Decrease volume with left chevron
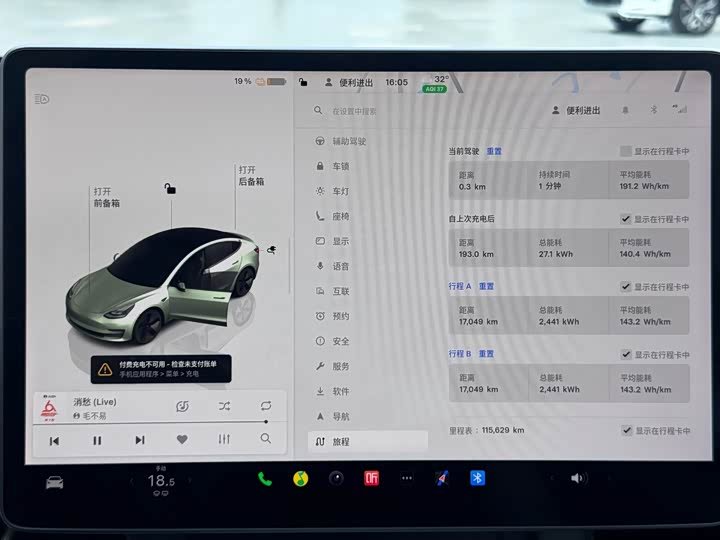The height and width of the screenshot is (540, 720). (552, 478)
